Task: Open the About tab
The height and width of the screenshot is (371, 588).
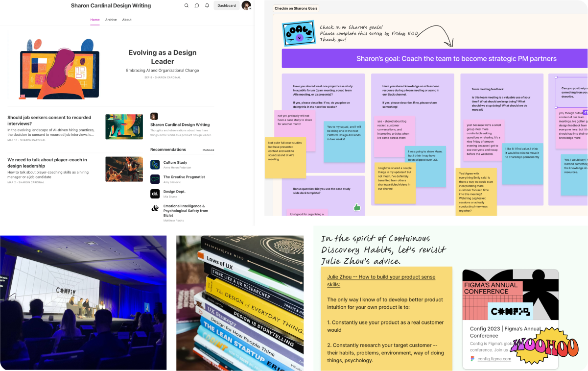Action: 127,20
